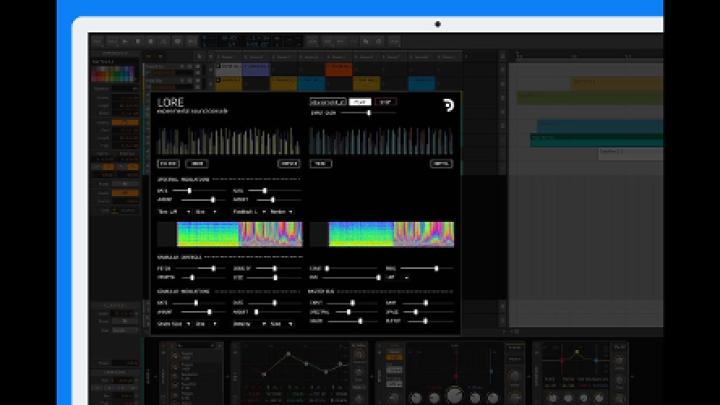The image size is (720, 405).
Task: Open the Sine shape dropdown beside Time L/R
Action: coord(206,212)
